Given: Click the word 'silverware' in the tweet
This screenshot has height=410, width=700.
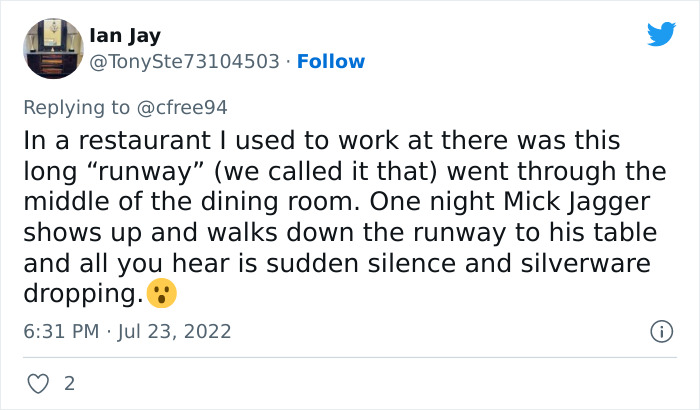Looking at the screenshot, I should pyautogui.click(x=569, y=263).
